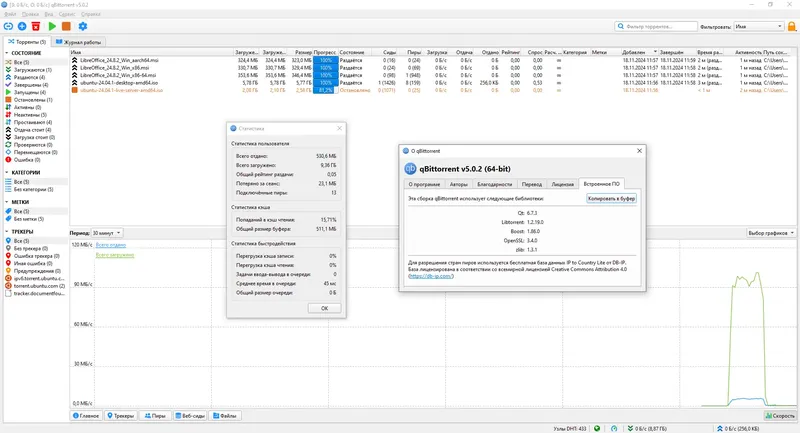
Task: Sort by the Добавлен column header
Action: (638, 52)
